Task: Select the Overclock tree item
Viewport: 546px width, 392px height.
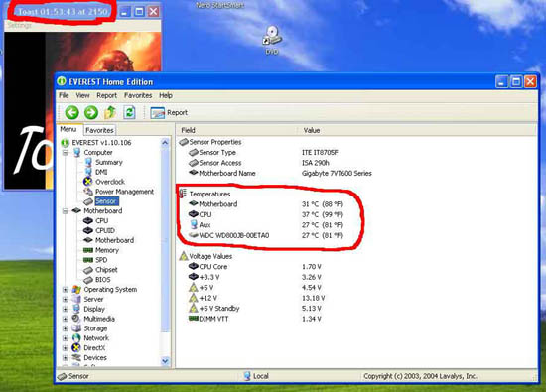Action: coord(110,182)
